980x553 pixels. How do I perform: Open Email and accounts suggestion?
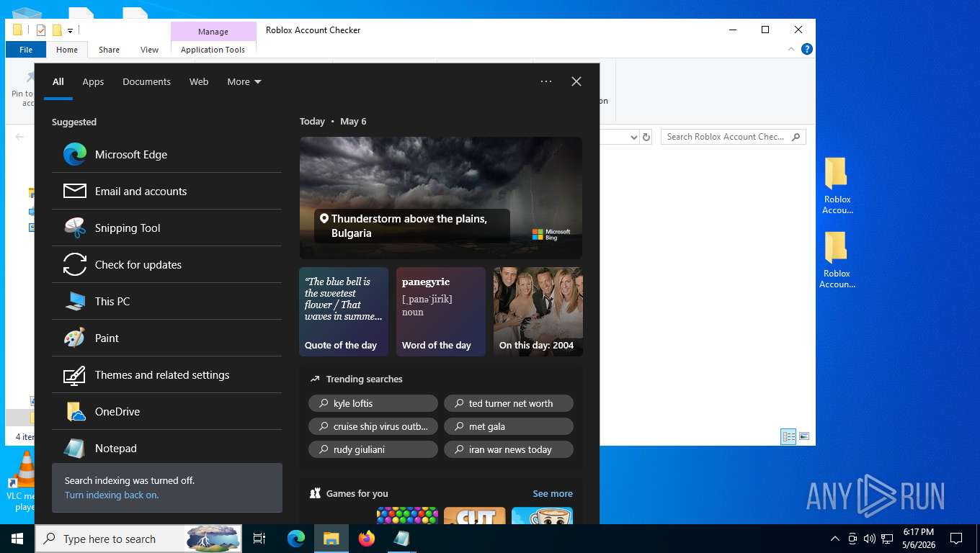[166, 191]
